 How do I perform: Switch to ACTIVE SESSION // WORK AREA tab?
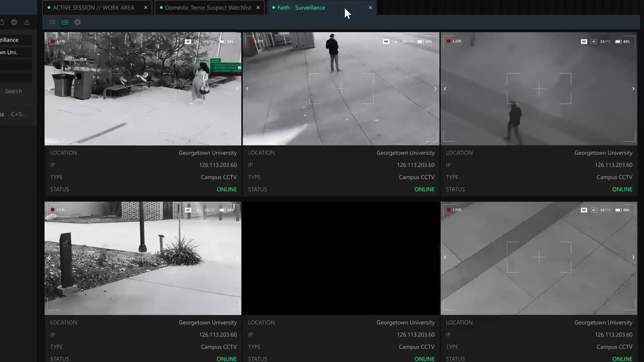(x=93, y=8)
